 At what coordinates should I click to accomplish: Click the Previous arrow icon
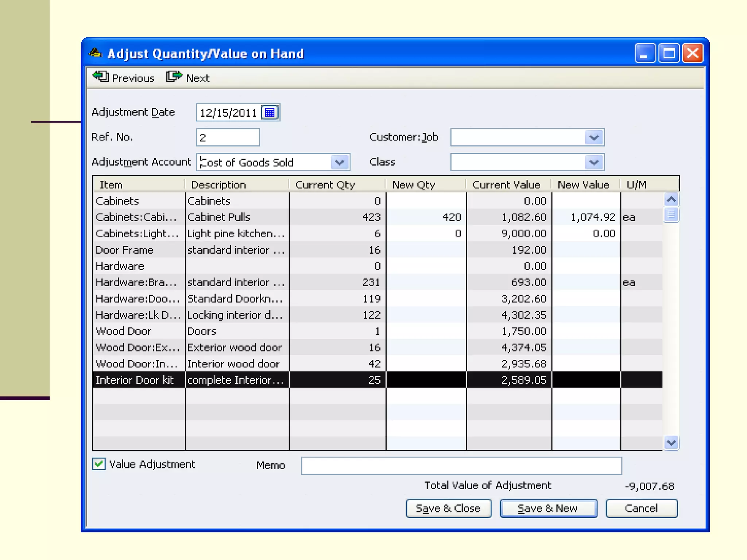pos(100,77)
